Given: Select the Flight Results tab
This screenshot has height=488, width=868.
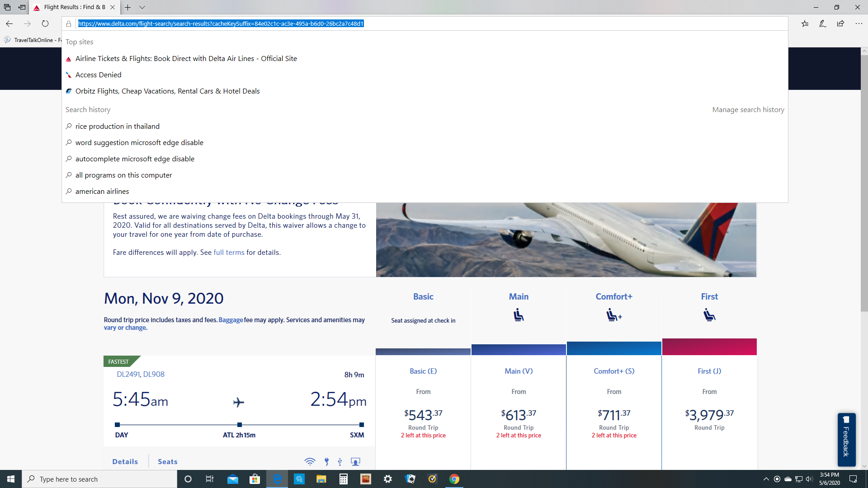Looking at the screenshot, I should coord(75,7).
